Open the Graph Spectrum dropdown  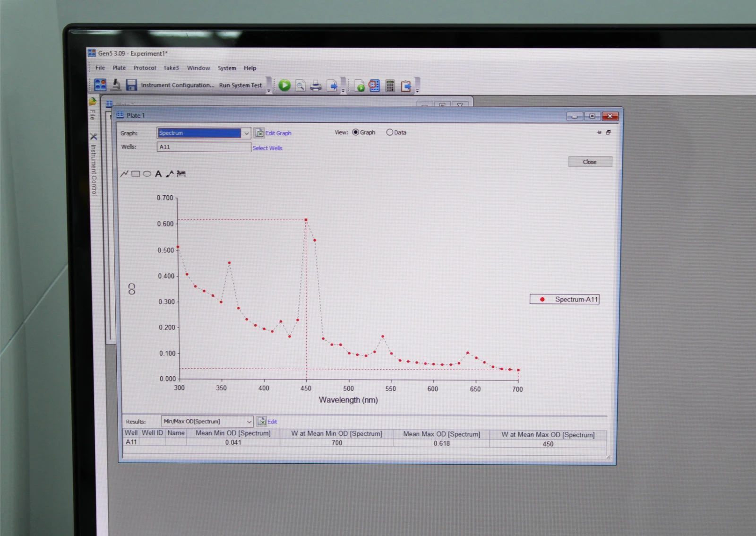246,133
